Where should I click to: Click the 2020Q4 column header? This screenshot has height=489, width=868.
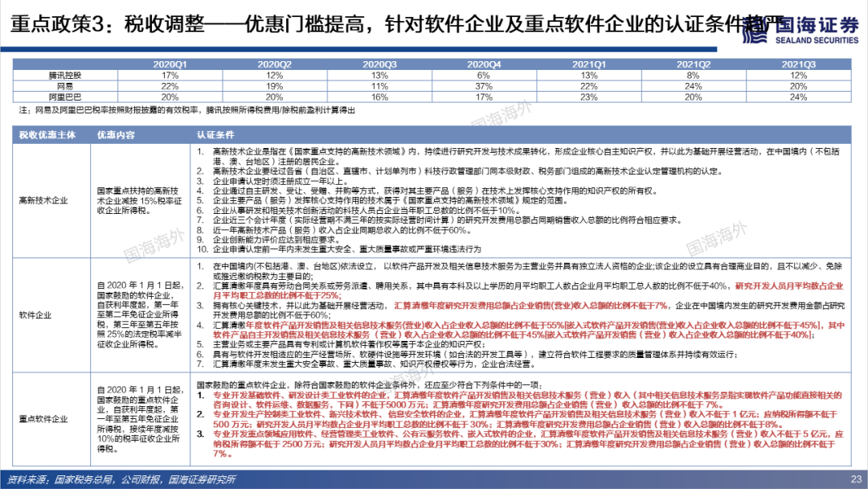(x=484, y=64)
